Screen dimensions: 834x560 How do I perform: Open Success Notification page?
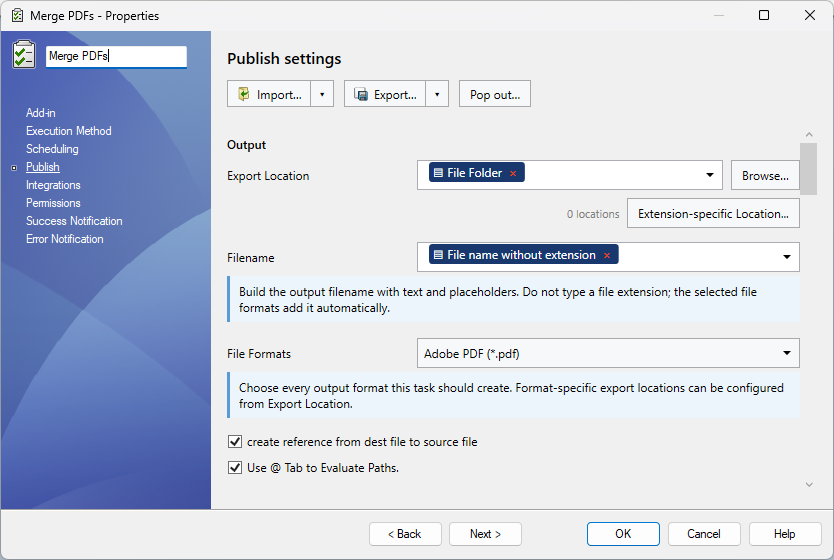(74, 221)
